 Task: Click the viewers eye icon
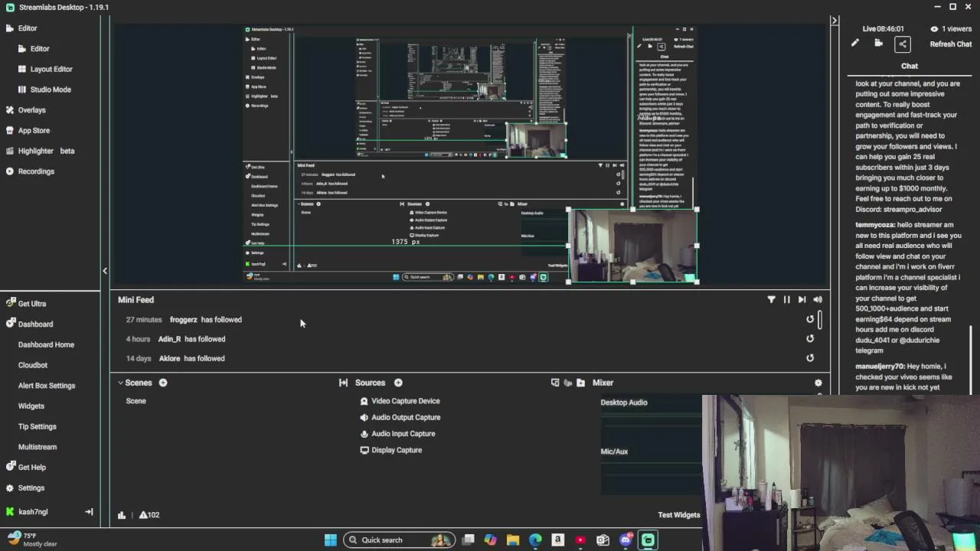(x=934, y=29)
